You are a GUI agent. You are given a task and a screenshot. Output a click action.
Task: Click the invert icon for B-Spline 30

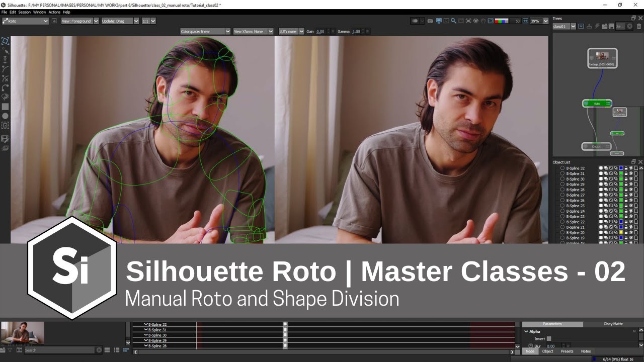point(611,179)
